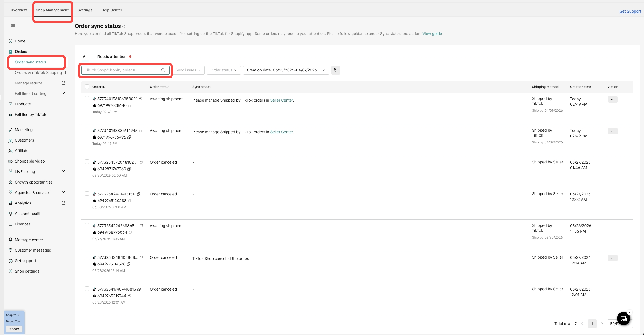
Task: Go to the previous page arrow
Action: tap(582, 324)
